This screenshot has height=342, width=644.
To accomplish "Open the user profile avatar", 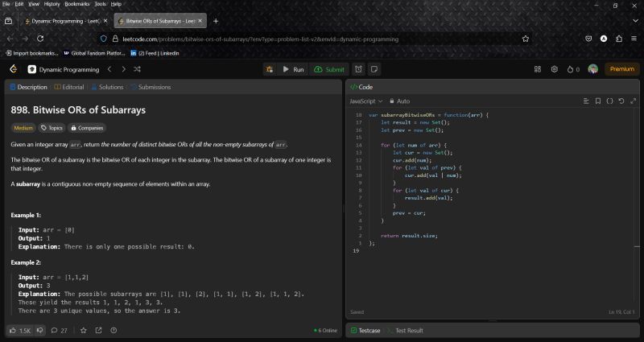I will [592, 69].
